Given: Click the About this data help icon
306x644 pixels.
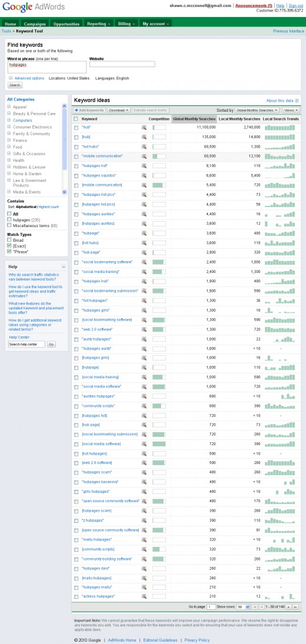Looking at the screenshot, I should (297, 101).
